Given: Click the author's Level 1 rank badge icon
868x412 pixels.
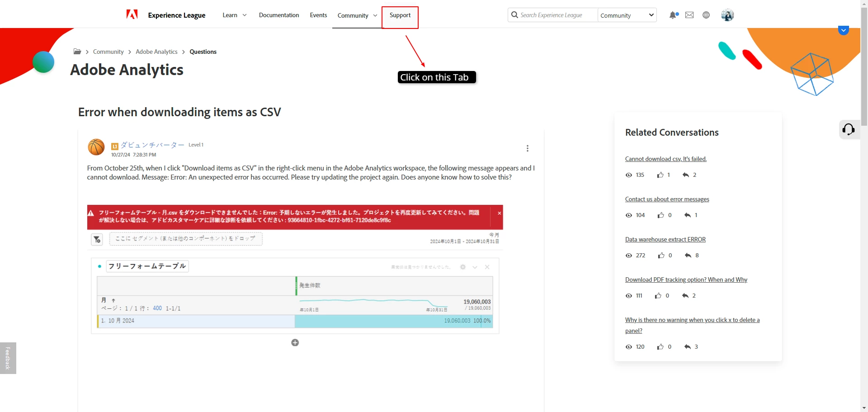Looking at the screenshot, I should tap(115, 146).
